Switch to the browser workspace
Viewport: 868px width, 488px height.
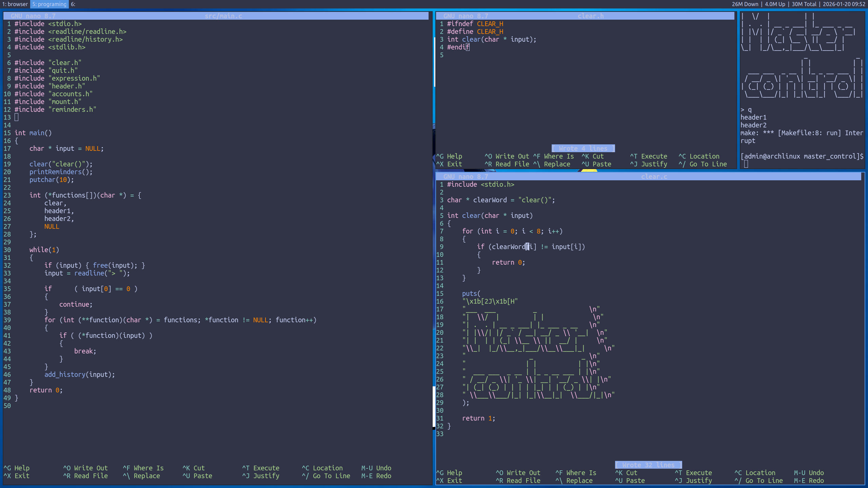pyautogui.click(x=15, y=4)
